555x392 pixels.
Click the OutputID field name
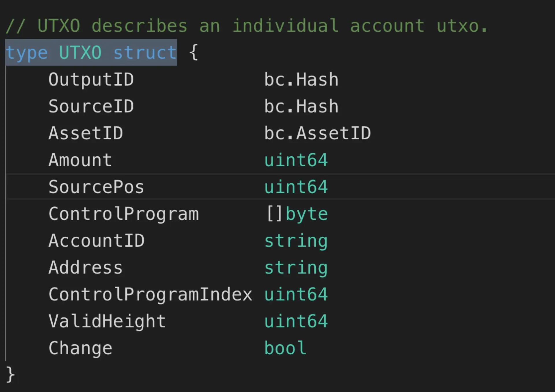91,79
